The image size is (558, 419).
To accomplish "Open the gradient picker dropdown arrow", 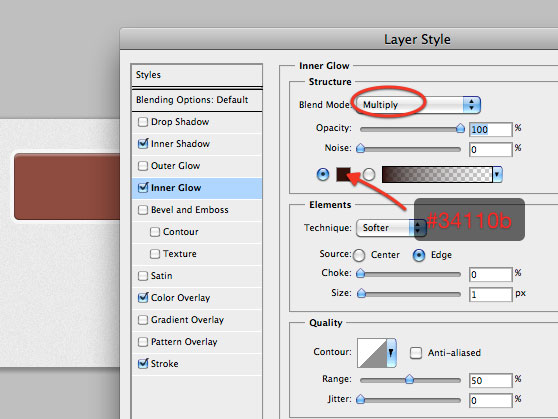I will [498, 174].
